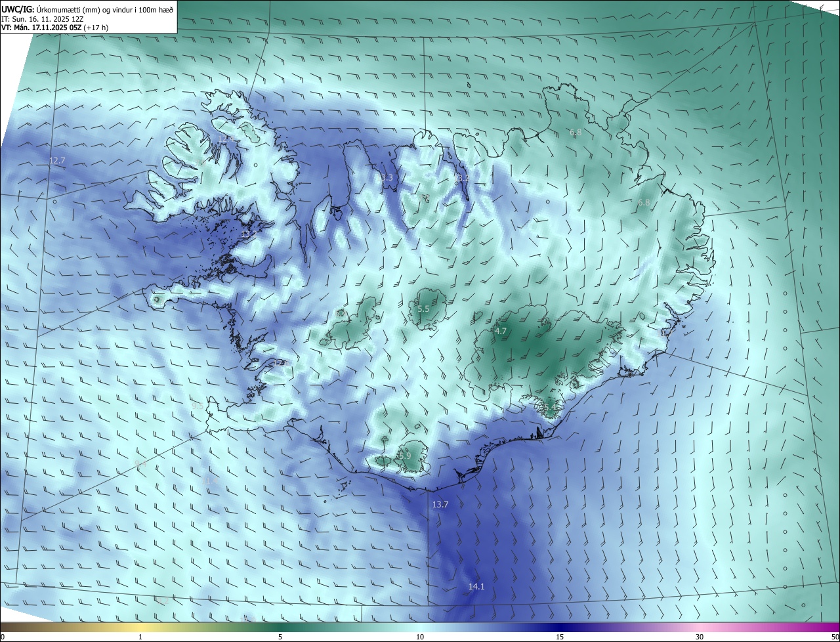Screen dimensions: 840x642
Task: Click the 5.5 value over the glacier
Action: point(423,309)
